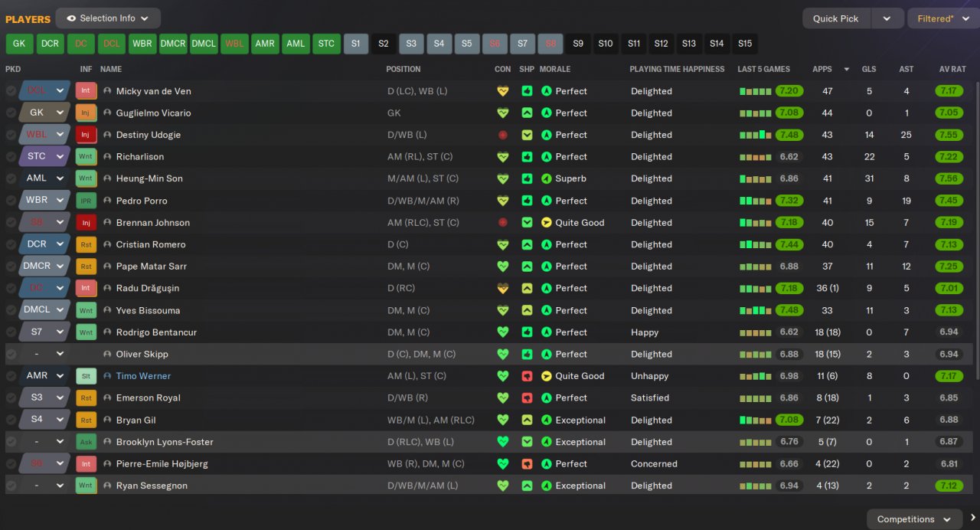Toggle selection checkbox for Oliver Skipp
Viewport: 980px width, 530px height.
click(11, 354)
